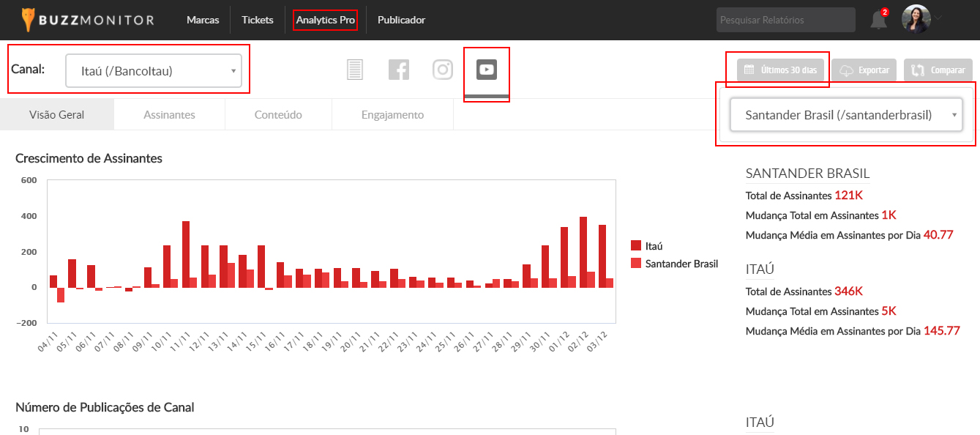980x435 pixels.
Task: Toggle the Itaú series in chart legend
Action: tap(647, 246)
